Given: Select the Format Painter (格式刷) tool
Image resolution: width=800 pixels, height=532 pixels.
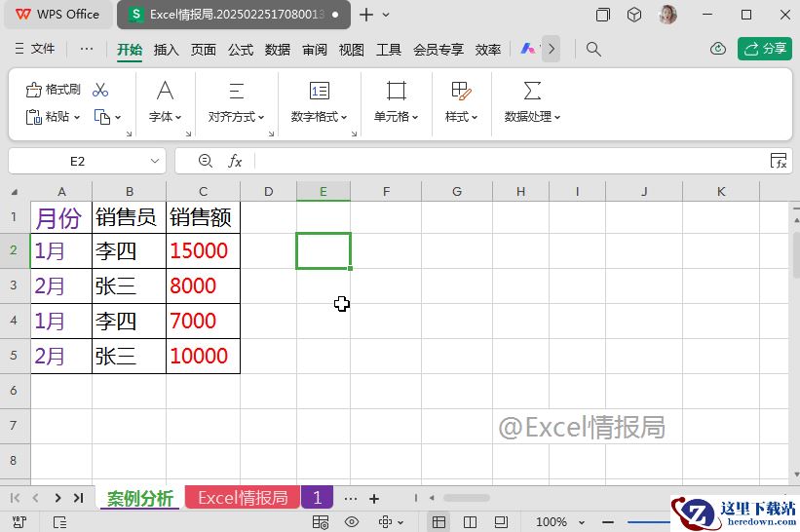Looking at the screenshot, I should 53,90.
